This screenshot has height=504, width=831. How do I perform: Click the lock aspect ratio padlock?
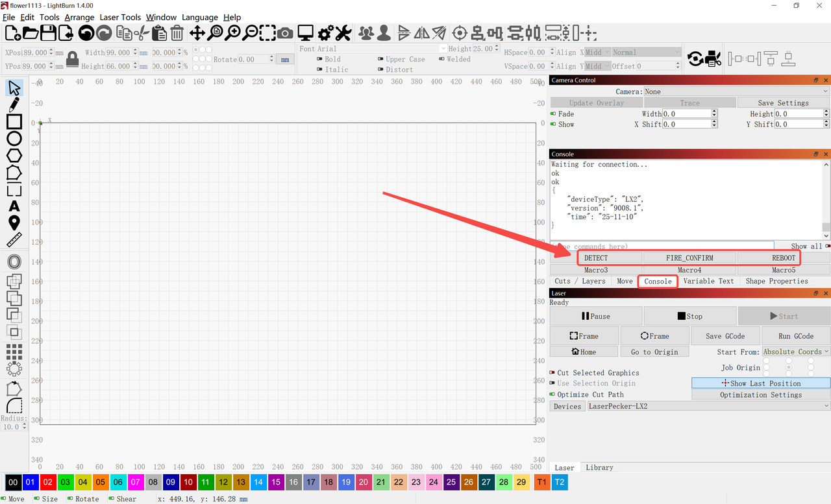pyautogui.click(x=72, y=59)
